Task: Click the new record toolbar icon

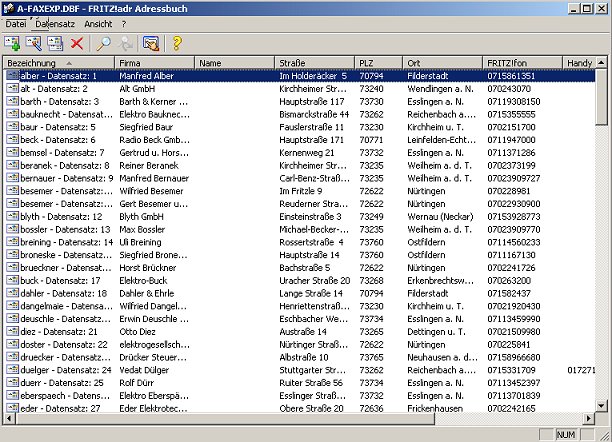Action: pos(12,43)
